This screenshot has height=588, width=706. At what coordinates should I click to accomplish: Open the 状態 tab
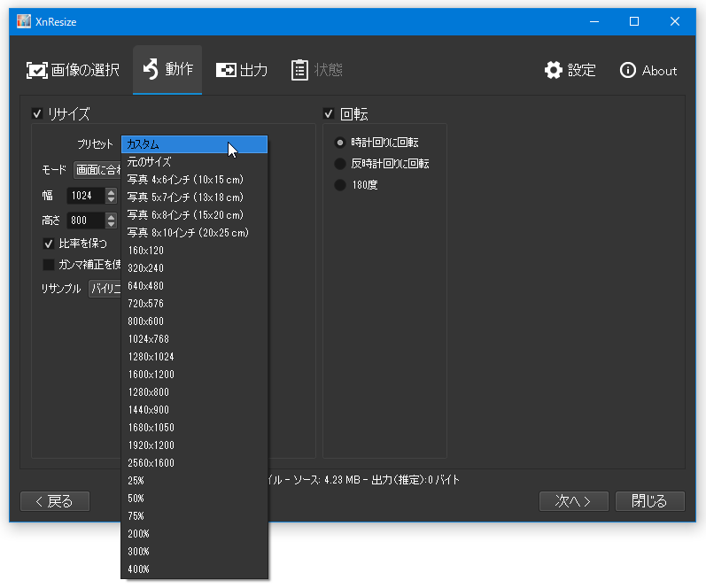click(x=316, y=70)
